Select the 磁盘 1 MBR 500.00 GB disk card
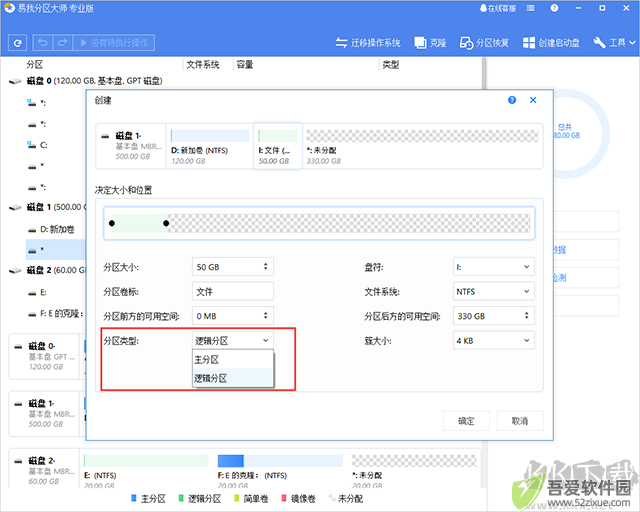Image resolution: width=640 pixels, height=512 pixels. pyautogui.click(x=44, y=414)
